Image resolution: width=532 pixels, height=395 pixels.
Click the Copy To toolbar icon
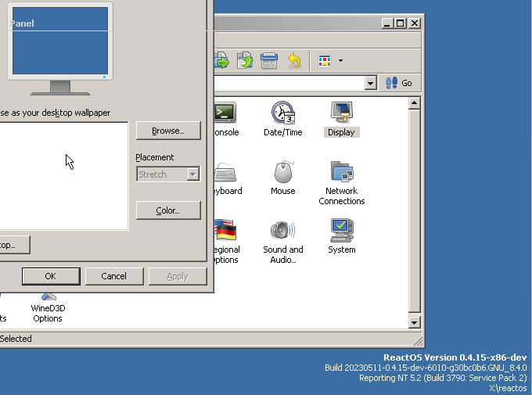click(x=246, y=61)
